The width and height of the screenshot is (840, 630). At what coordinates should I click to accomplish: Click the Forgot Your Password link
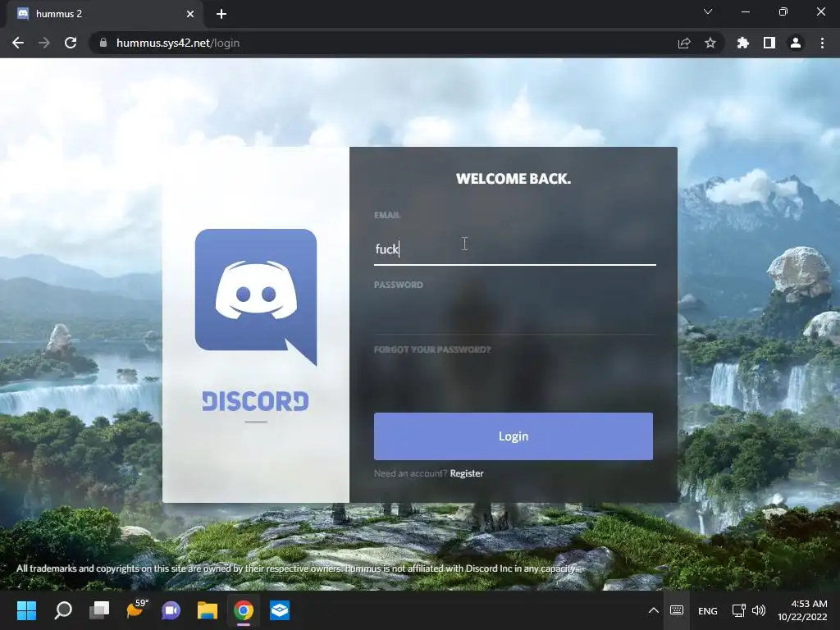click(x=432, y=349)
